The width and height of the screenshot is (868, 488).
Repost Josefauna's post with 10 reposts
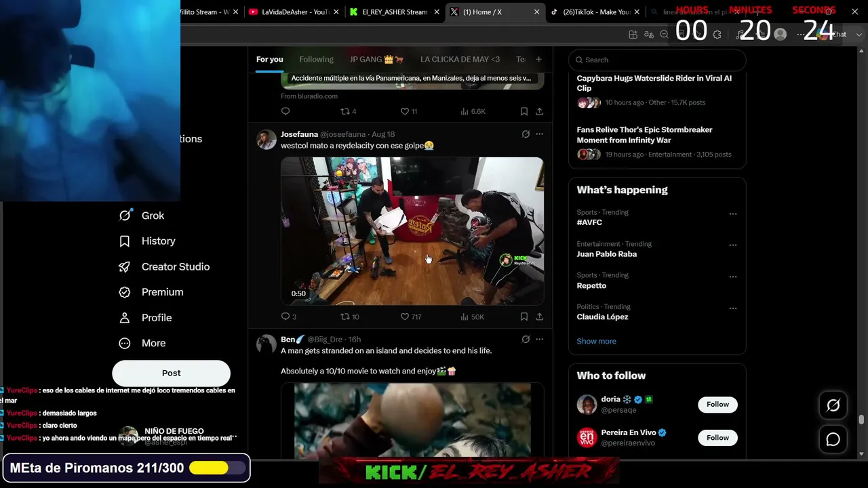[350, 317]
